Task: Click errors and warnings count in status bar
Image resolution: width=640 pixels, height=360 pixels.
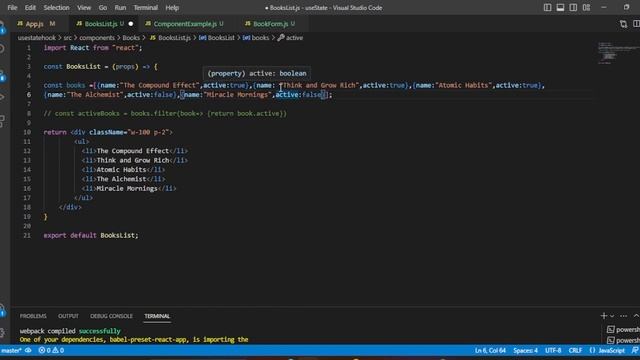Action: (51, 350)
